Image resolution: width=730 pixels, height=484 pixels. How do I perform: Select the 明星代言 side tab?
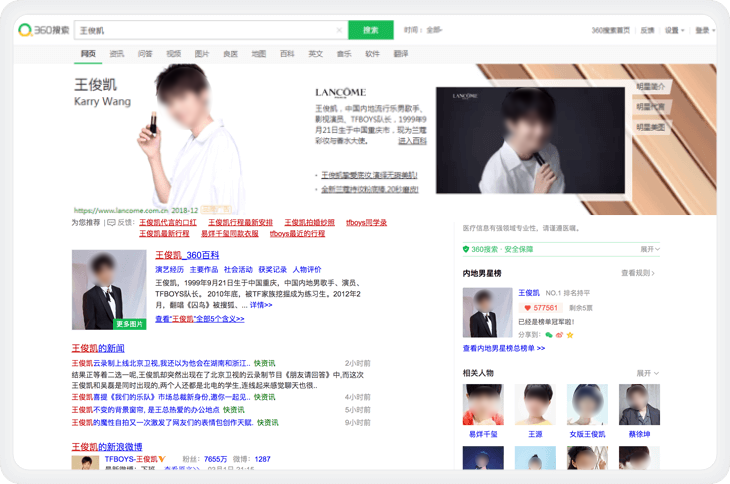(651, 107)
